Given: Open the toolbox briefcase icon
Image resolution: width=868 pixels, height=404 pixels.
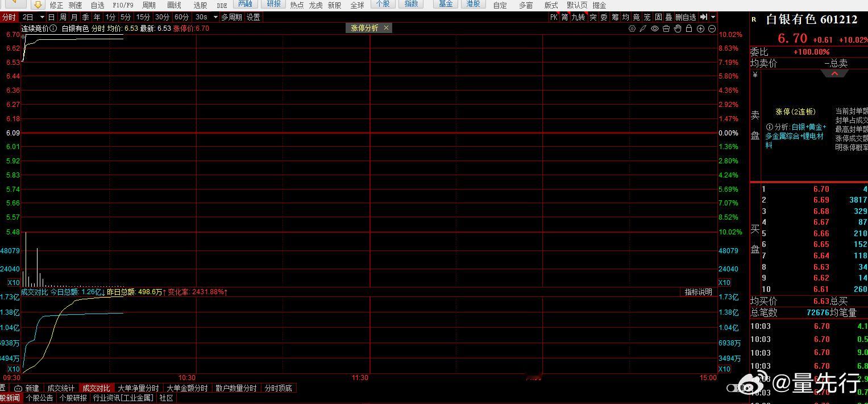Looking at the screenshot, I should coord(666,28).
